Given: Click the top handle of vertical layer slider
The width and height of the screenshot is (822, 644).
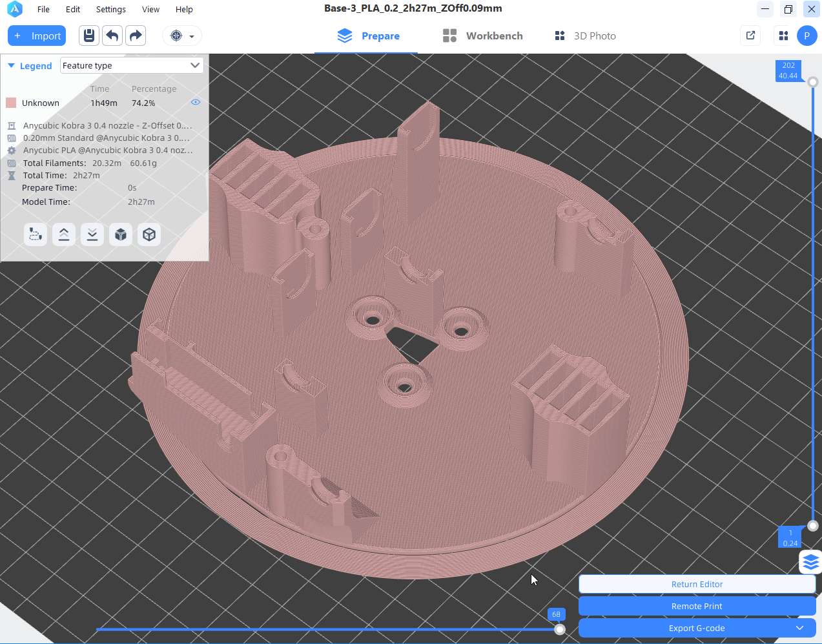Looking at the screenshot, I should (x=813, y=82).
